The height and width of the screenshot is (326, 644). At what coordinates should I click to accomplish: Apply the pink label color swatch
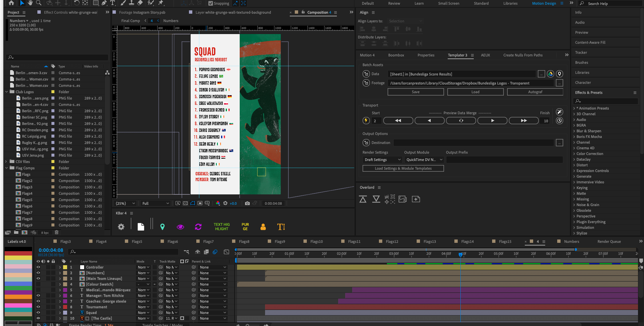click(18, 305)
